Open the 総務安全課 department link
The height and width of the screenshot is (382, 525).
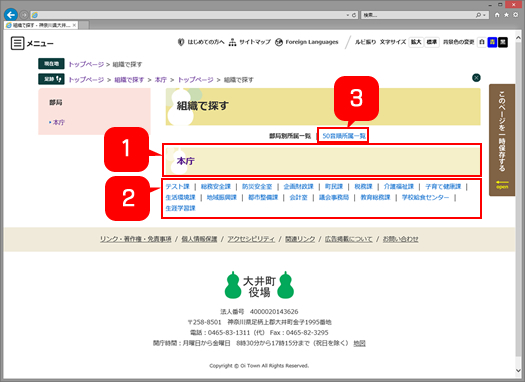click(x=216, y=186)
